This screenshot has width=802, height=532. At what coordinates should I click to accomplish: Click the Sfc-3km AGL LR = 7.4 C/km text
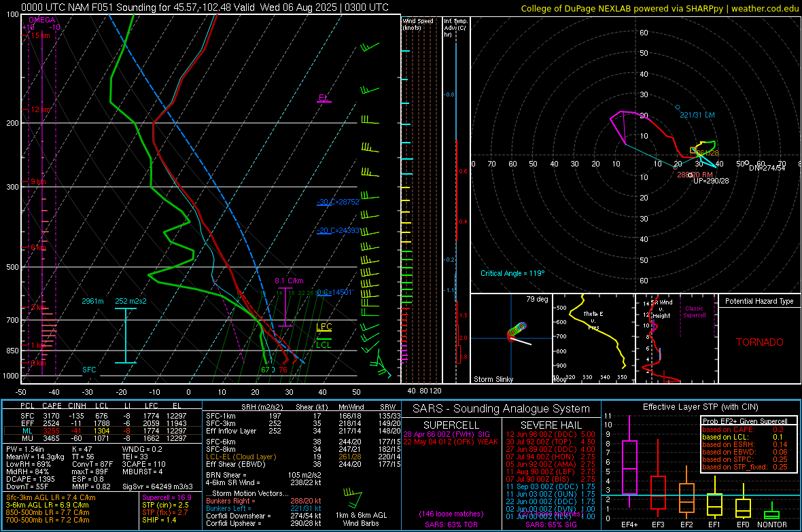(x=51, y=497)
